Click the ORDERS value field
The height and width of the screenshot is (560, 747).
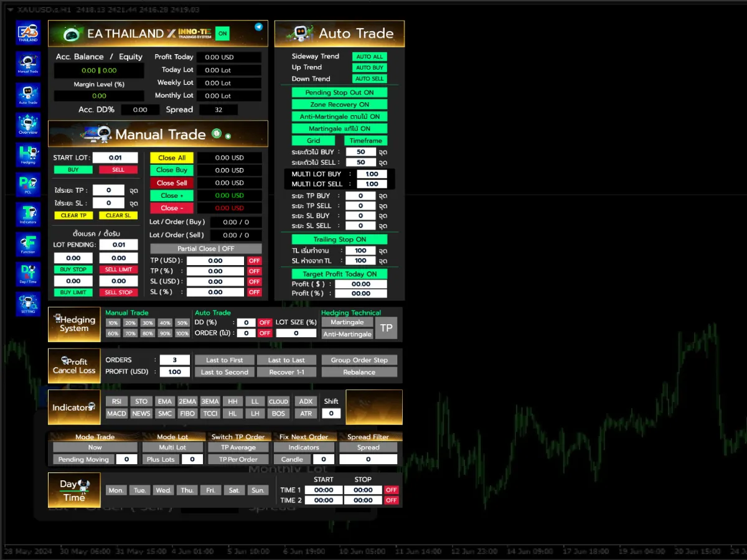coord(175,360)
